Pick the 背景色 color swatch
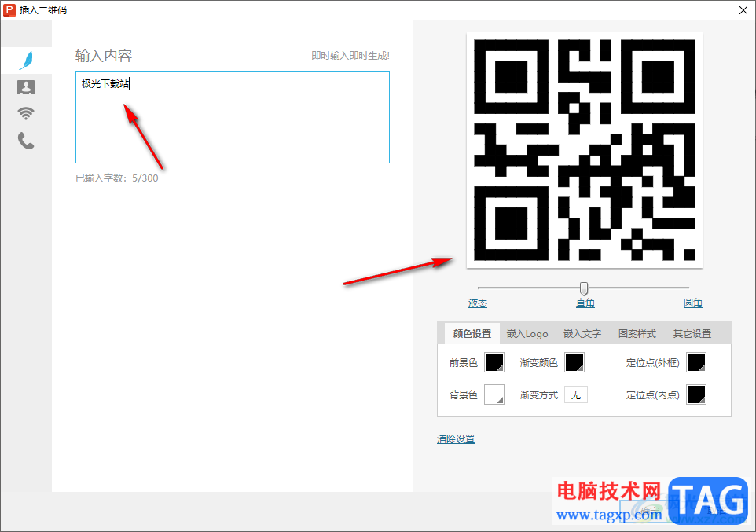The image size is (756, 532). 494,394
